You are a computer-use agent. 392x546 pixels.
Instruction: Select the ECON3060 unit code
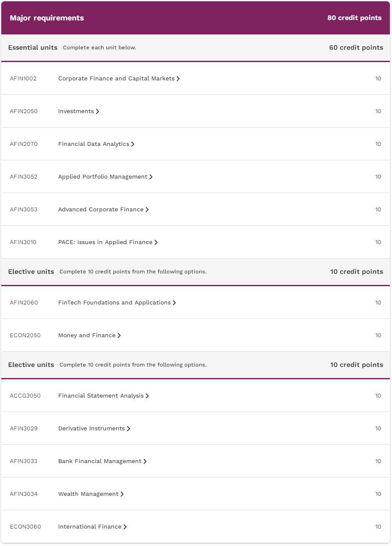click(25, 527)
